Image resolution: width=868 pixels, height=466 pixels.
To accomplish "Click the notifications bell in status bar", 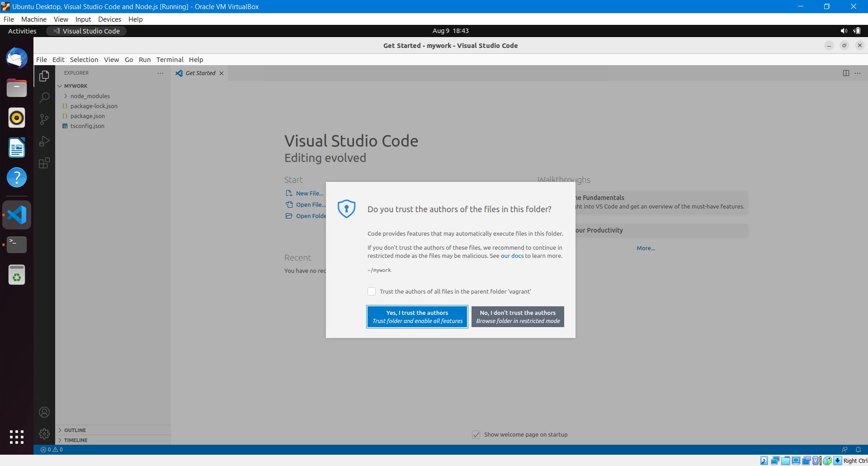I will point(858,450).
